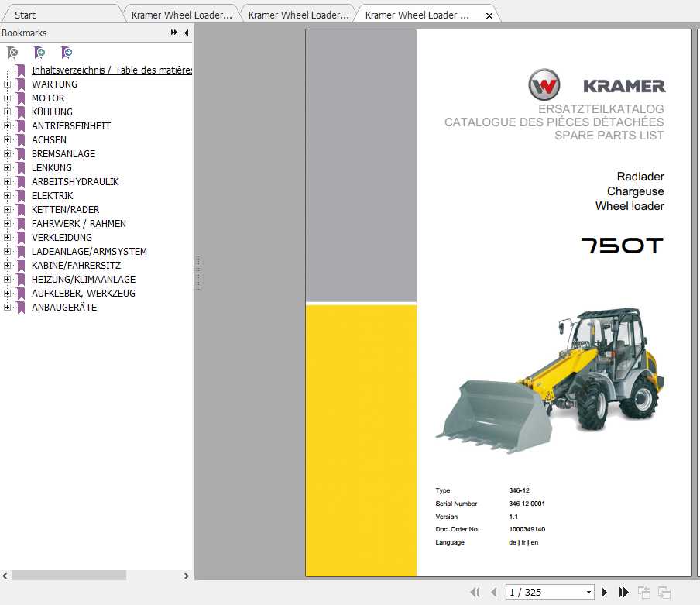Expand the KETTEN/RÄDER bookmark
700x605 pixels.
[7, 209]
